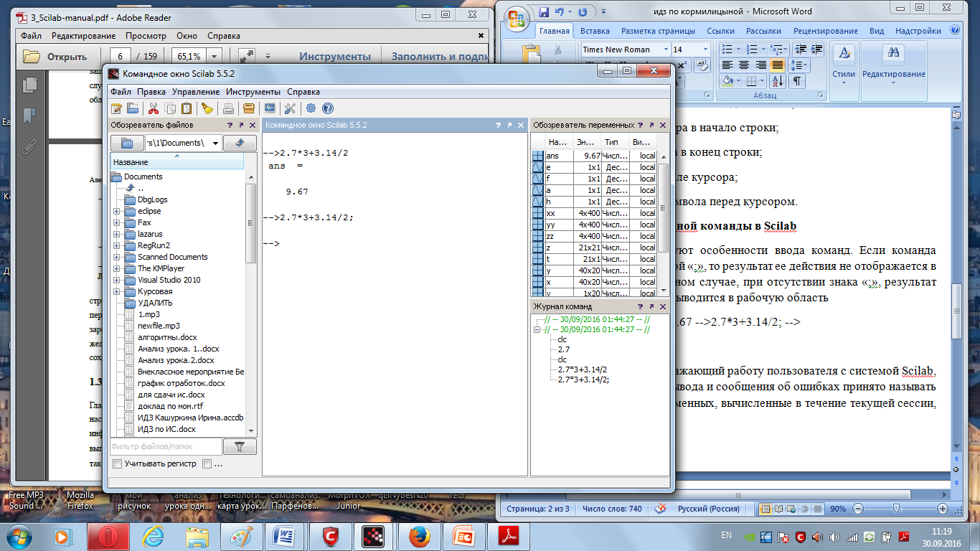The height and width of the screenshot is (551, 980).
Task: Click the scissors cut icon in Scilab
Action: [x=153, y=109]
